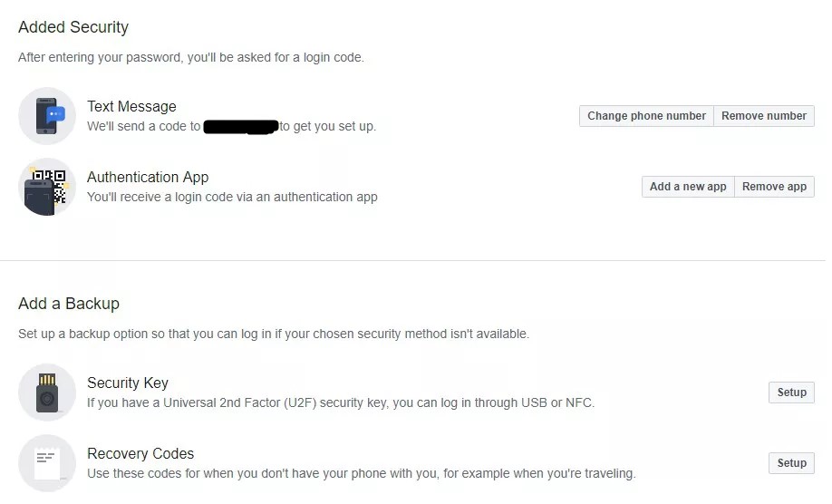Click the U2F security key description text
Viewport: 832px width, 504px height.
pos(341,403)
